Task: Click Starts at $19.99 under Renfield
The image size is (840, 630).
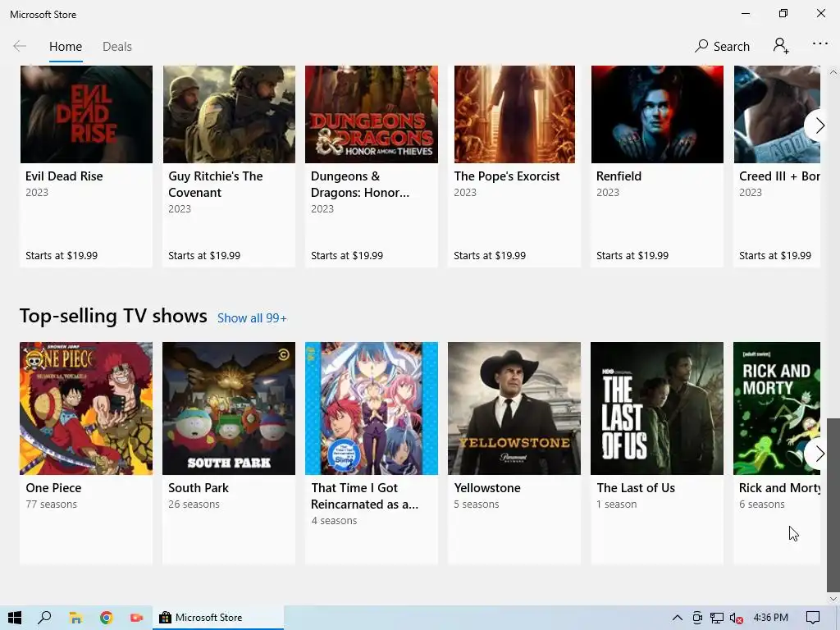Action: click(632, 256)
